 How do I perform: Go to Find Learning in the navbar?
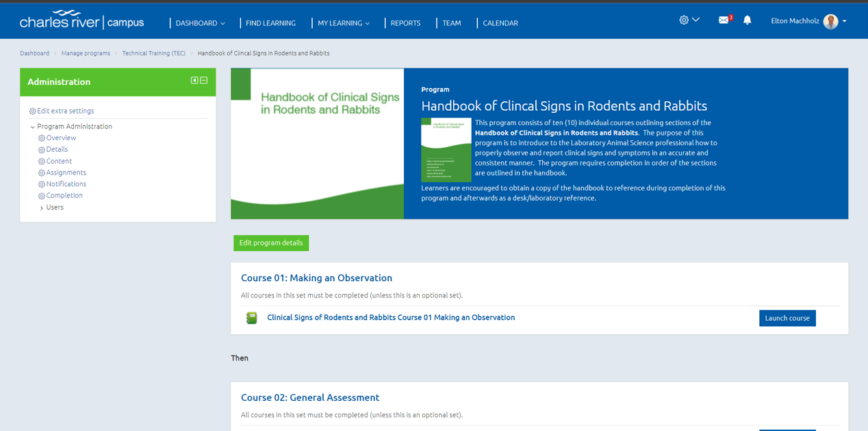[x=270, y=23]
